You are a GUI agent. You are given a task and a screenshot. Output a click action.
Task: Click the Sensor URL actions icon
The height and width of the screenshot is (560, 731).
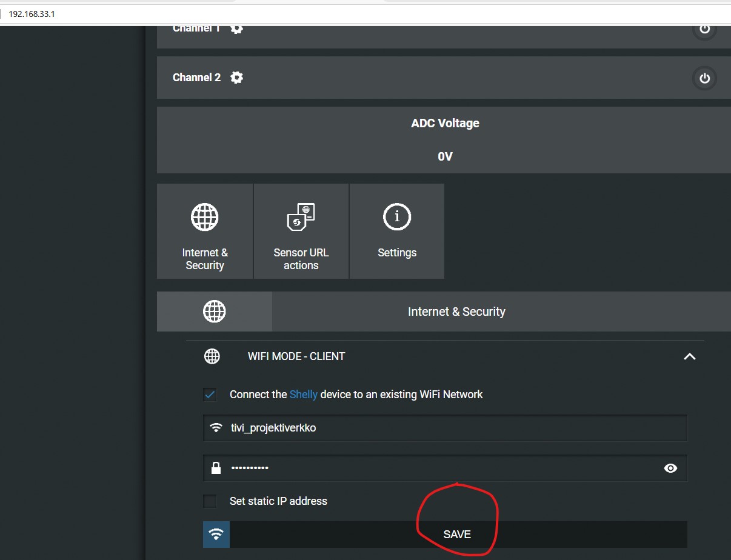pyautogui.click(x=301, y=217)
